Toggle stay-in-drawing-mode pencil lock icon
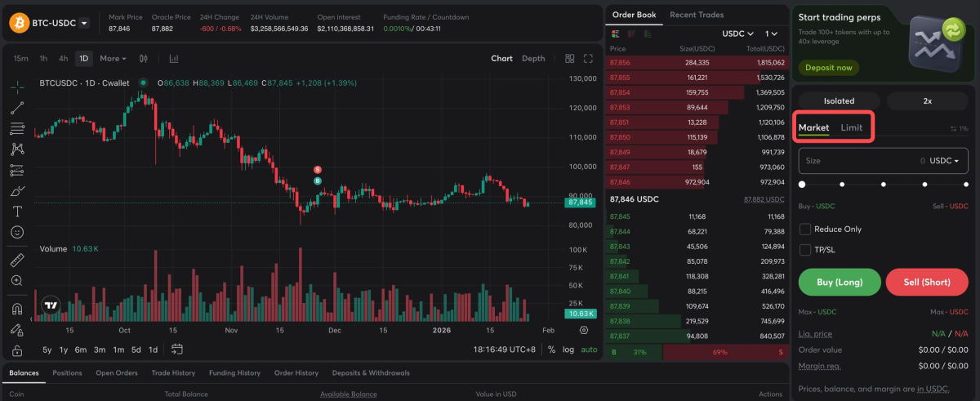Viewport: 980px width, 401px height. click(x=17, y=330)
